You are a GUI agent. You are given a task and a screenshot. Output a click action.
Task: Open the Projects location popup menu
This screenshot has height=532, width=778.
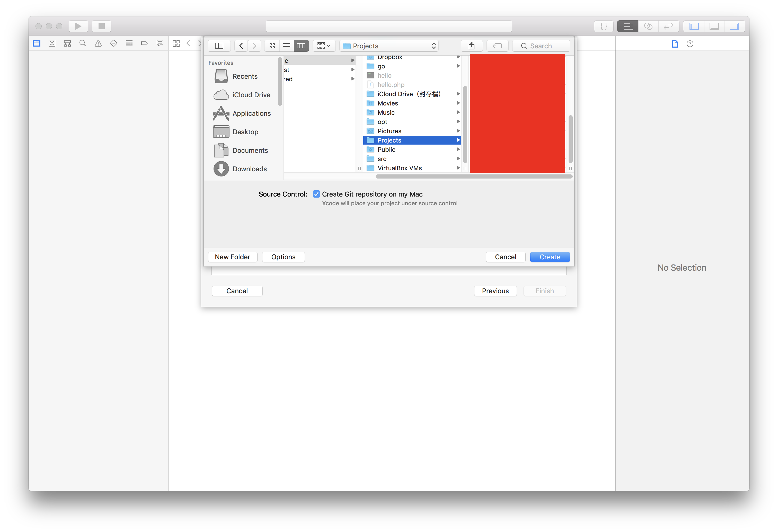click(x=389, y=46)
